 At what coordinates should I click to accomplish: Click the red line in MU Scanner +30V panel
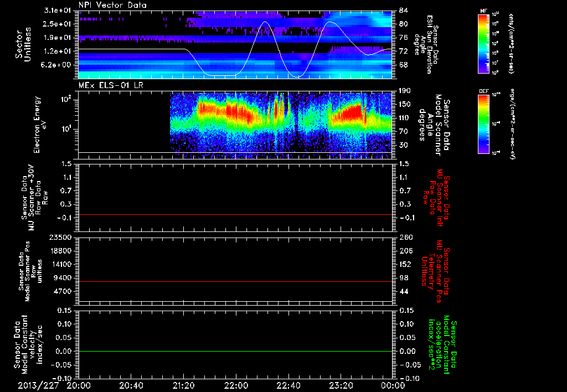[235, 214]
